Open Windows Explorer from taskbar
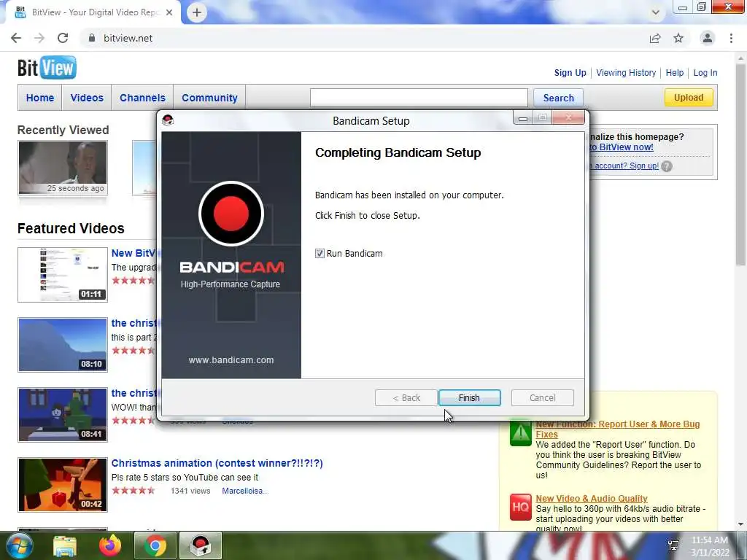 [x=65, y=545]
